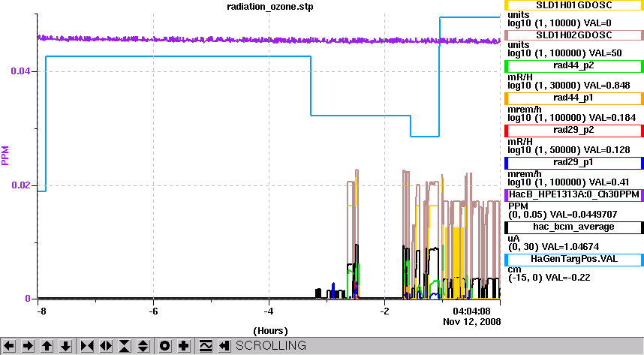Pan the plot right with the right arrow

28,346
